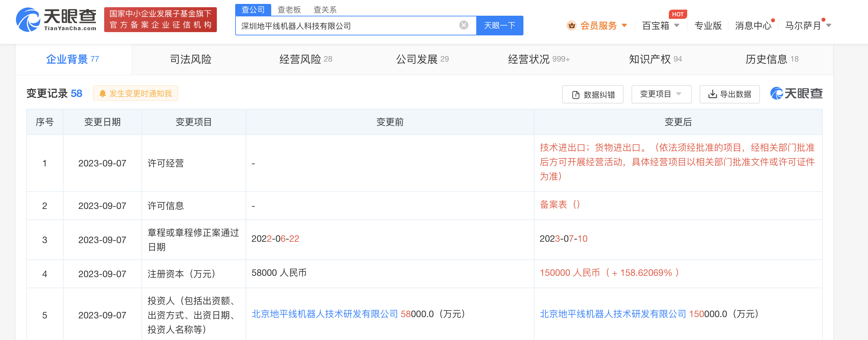Click the 变更前 column header
The width and height of the screenshot is (868, 340).
(x=390, y=122)
